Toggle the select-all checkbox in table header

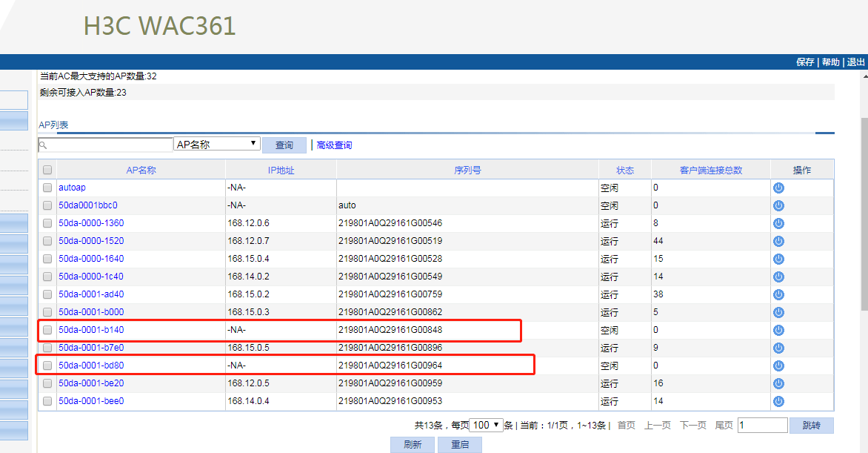click(x=47, y=170)
